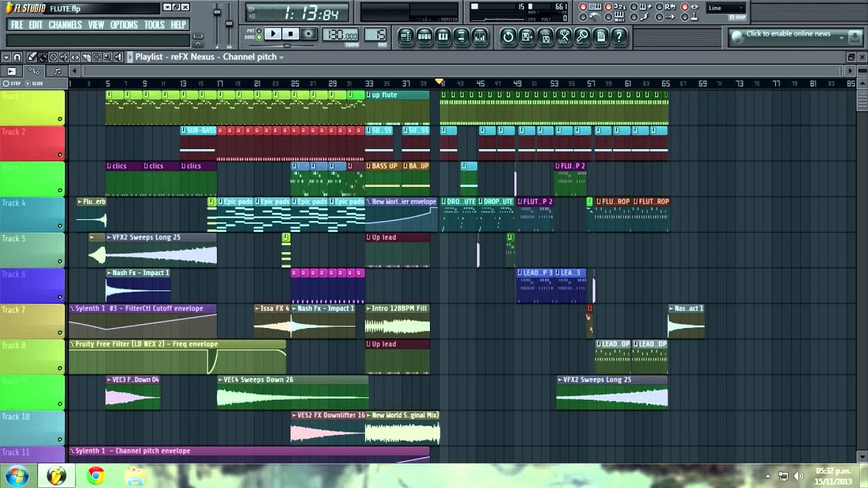Select the Track 4 header

pos(33,214)
